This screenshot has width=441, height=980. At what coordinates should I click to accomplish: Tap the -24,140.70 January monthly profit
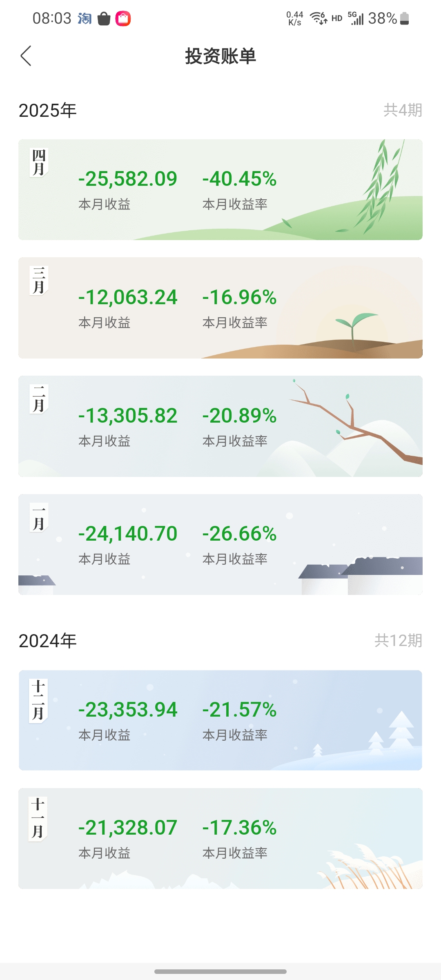click(x=128, y=534)
